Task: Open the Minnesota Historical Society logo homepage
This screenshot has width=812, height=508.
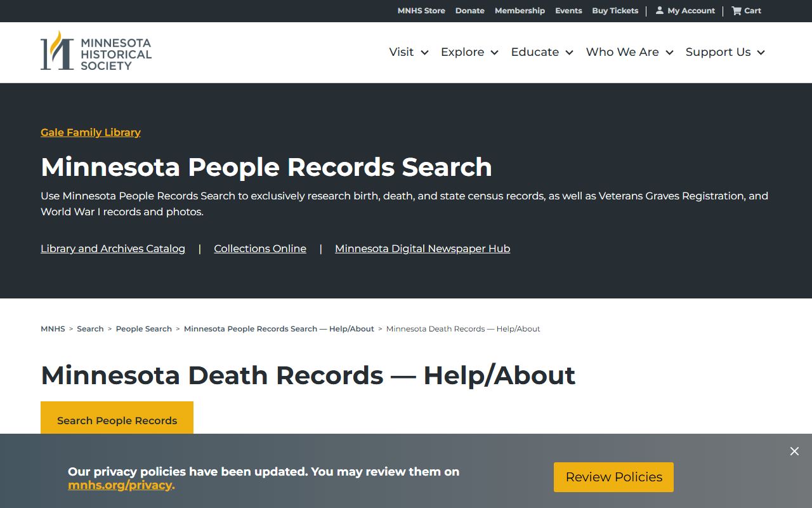Action: click(96, 51)
